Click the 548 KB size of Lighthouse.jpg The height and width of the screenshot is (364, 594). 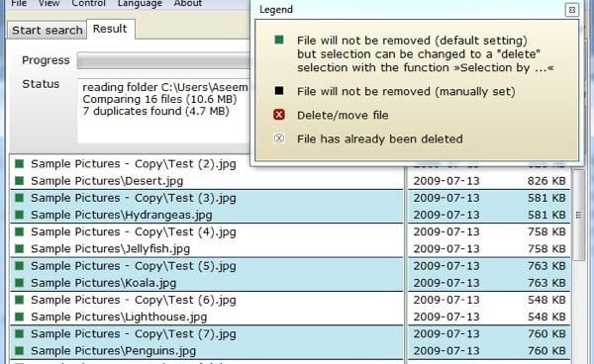click(546, 318)
